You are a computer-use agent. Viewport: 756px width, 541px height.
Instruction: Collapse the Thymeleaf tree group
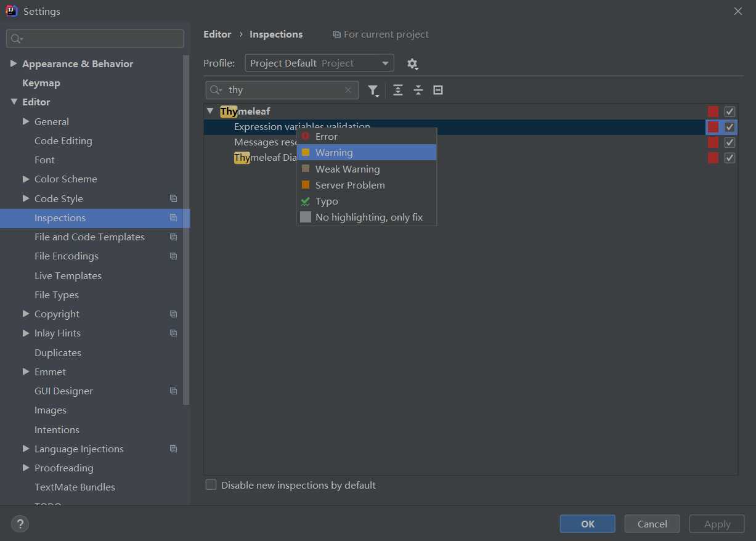210,111
